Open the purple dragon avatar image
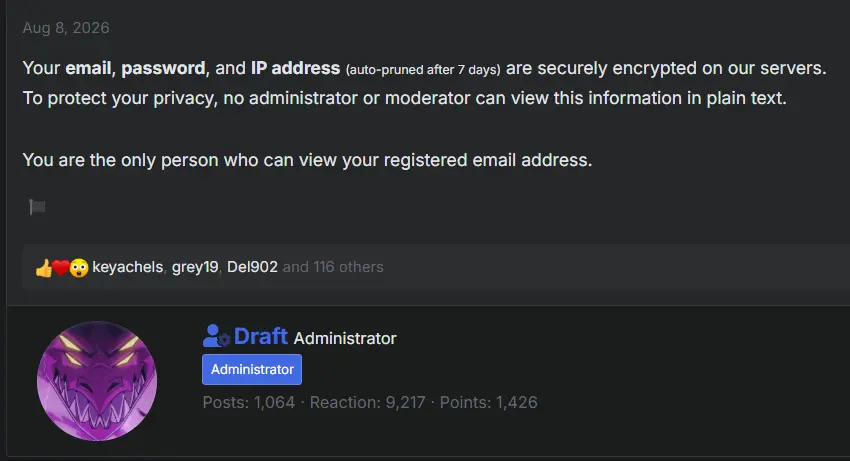This screenshot has height=461, width=850. [97, 381]
